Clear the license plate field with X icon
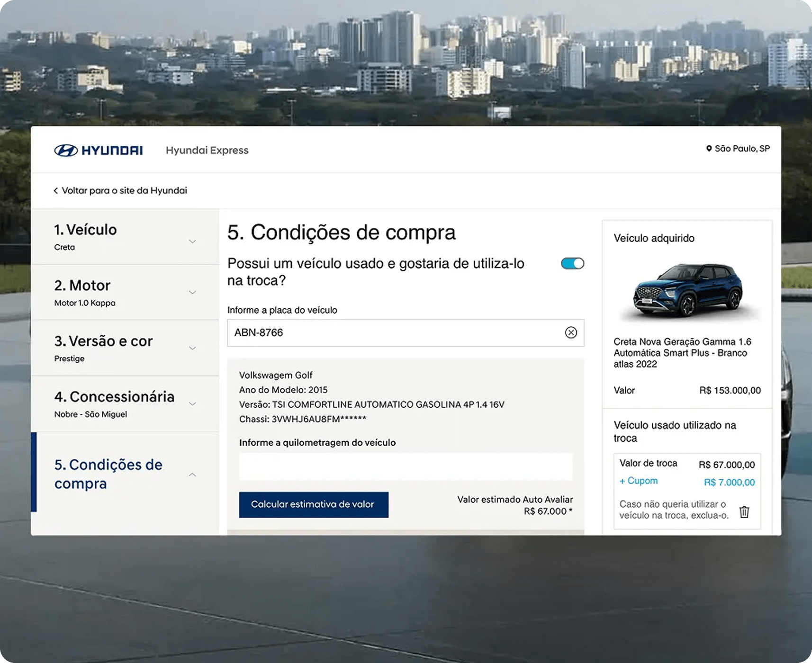812x663 pixels. pyautogui.click(x=571, y=333)
